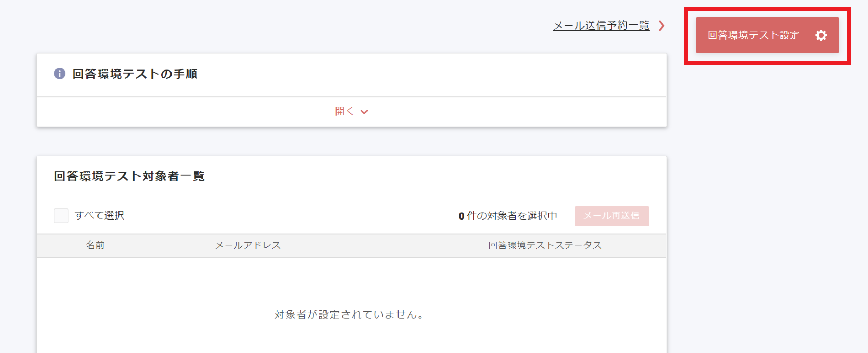
Task: Click the blue info icon beside 回答環境テストの手順
Action: tap(60, 74)
